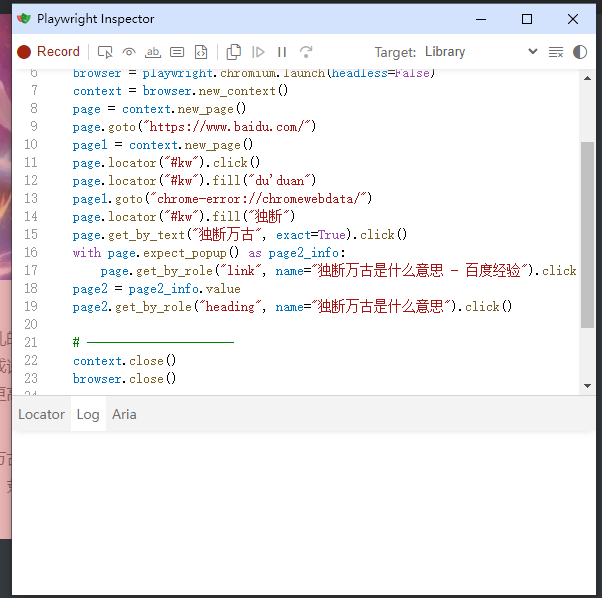Click line 23 browser.close() code
This screenshot has height=598, width=602.
[124, 379]
